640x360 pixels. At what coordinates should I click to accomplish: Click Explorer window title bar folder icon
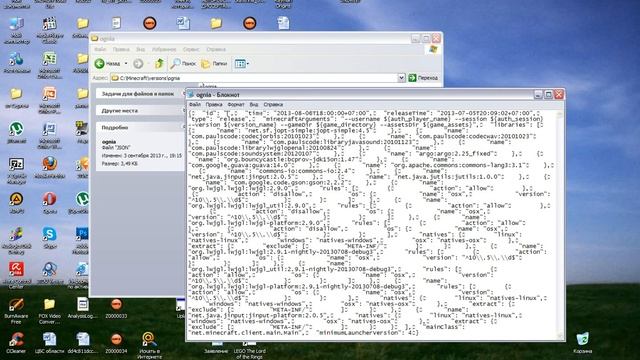point(95,38)
